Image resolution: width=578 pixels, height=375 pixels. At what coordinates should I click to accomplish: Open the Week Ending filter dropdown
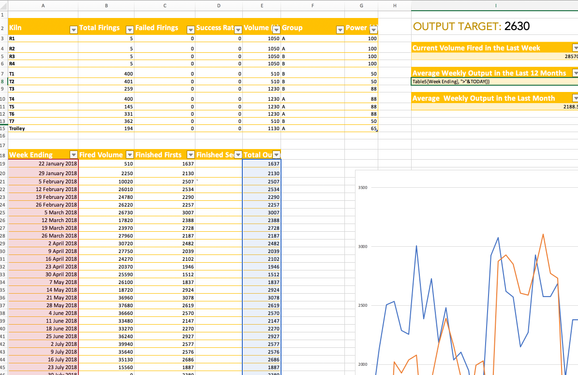coord(73,155)
